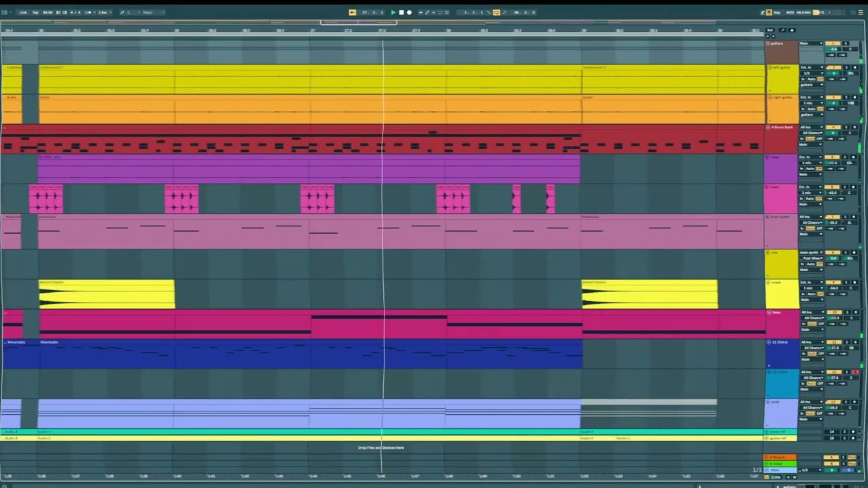Start playback with the Play button
Screen dimensions: 868x488
(393, 12)
